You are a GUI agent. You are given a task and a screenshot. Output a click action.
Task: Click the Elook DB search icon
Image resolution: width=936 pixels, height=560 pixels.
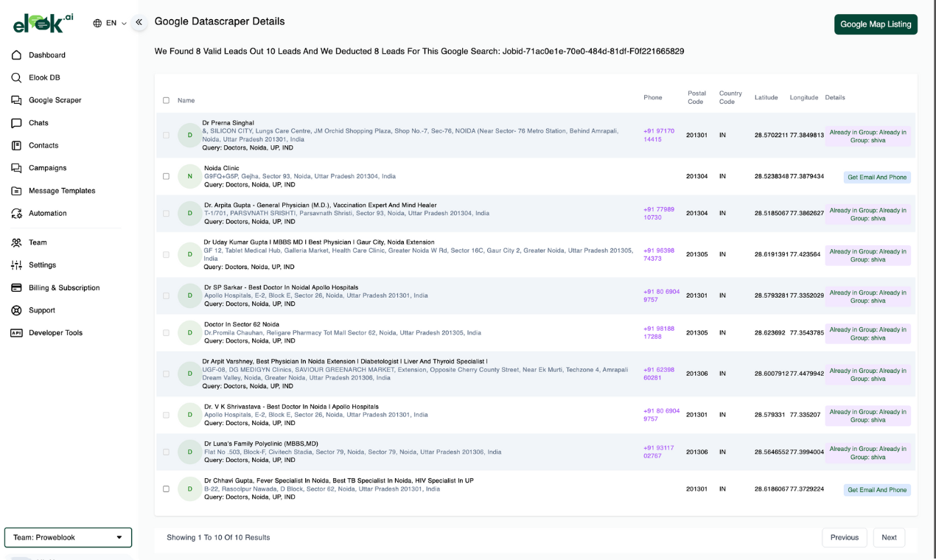point(16,77)
